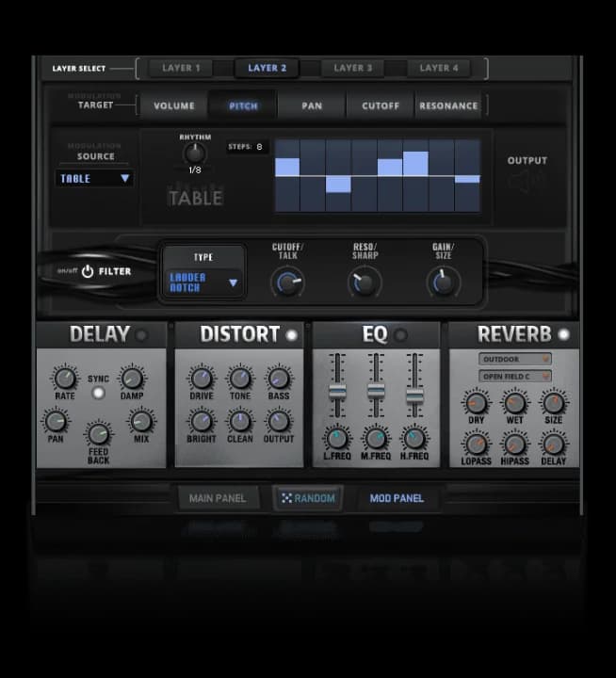
Task: Click the filter Cutoff/Talk knob
Action: tap(287, 281)
